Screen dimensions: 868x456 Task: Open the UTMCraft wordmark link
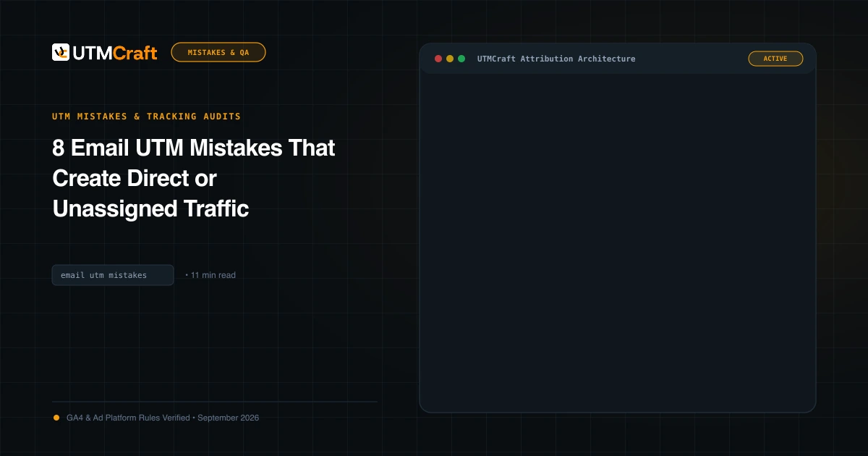click(x=115, y=52)
